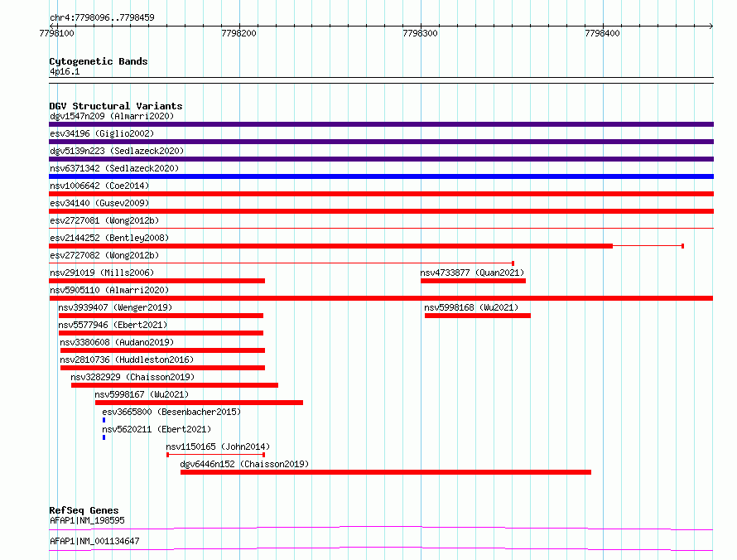This screenshot has height=560, width=737.
Task: Click the blue nsv6371342 variant bar
Action: pyautogui.click(x=381, y=176)
